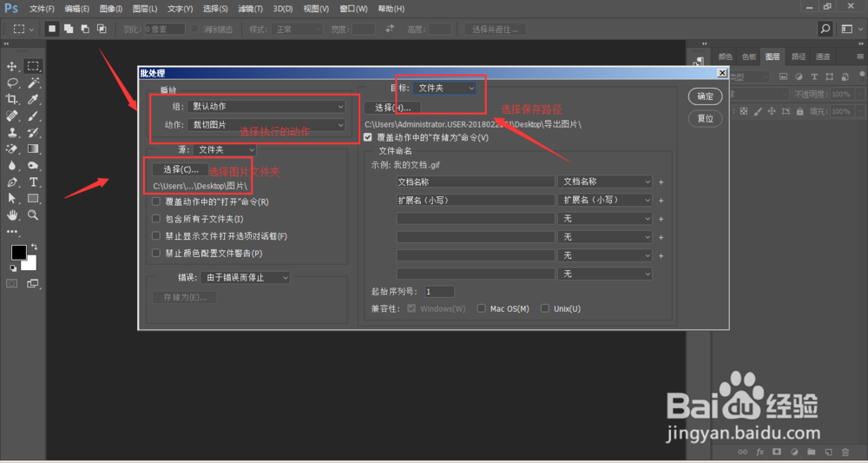Select the Zoom tool
Viewport: 868px width, 463px height.
click(33, 215)
